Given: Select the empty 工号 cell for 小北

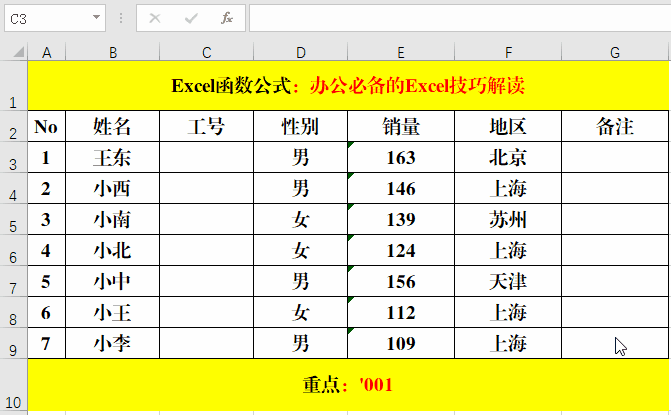Looking at the screenshot, I should coord(207,250).
